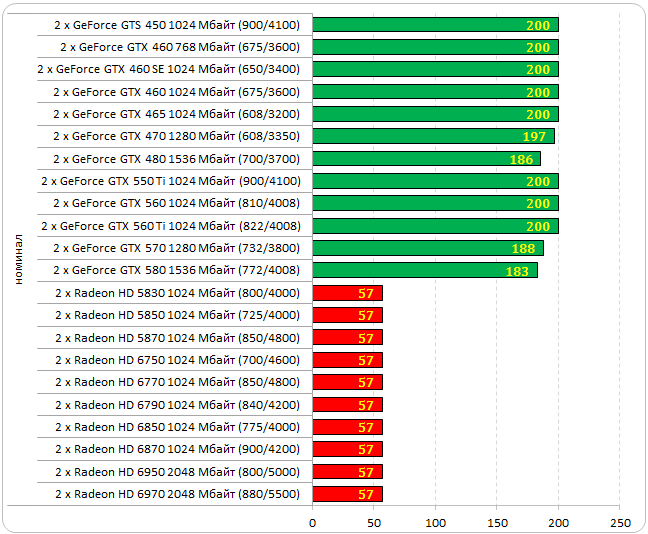This screenshot has height=534, width=648.
Task: Click the axis tick label 0
Action: (x=312, y=523)
